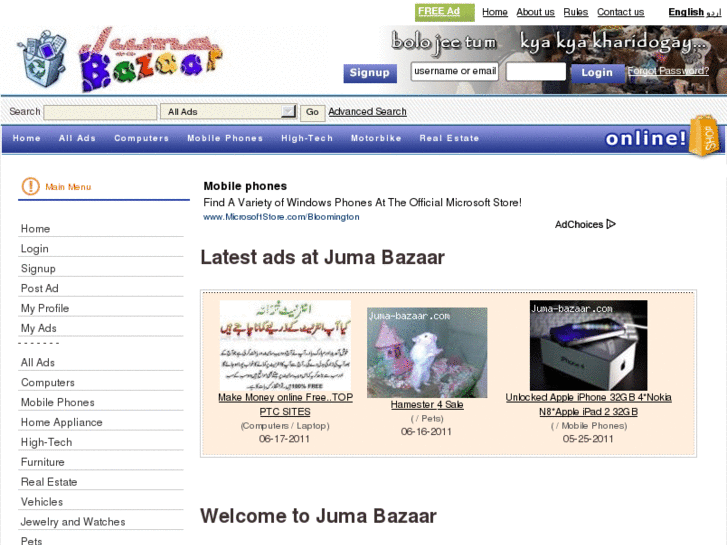Click the AdChoices label text

(579, 224)
